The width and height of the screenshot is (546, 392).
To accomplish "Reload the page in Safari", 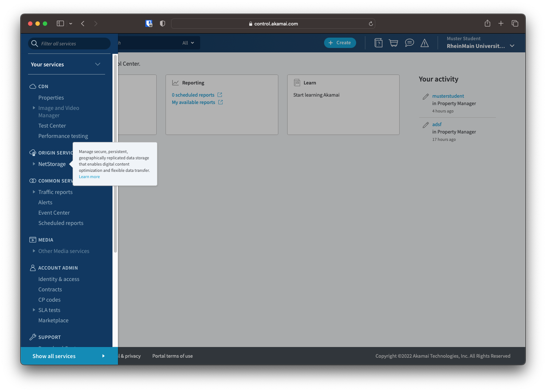I will pos(371,24).
